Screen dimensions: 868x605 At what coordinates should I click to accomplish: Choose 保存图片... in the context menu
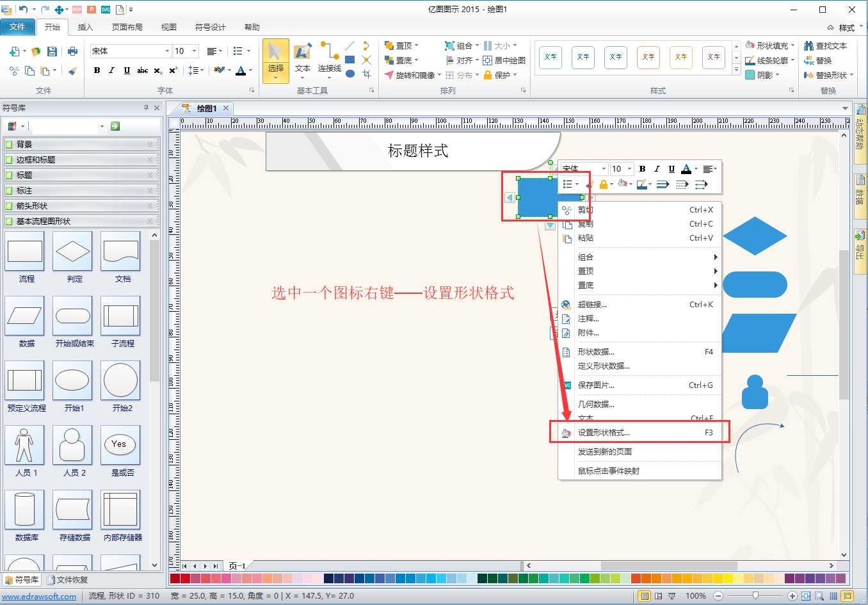coord(640,385)
